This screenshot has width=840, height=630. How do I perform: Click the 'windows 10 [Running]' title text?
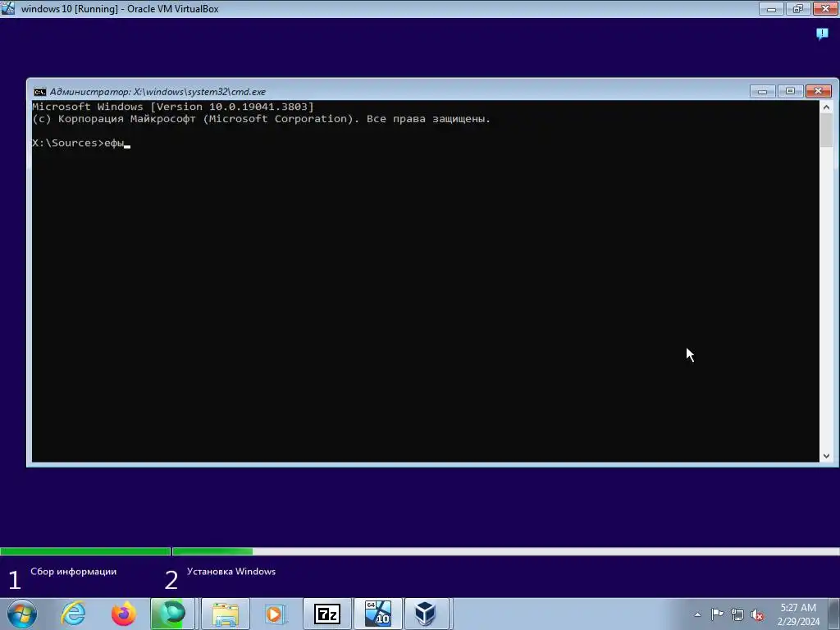(70, 9)
